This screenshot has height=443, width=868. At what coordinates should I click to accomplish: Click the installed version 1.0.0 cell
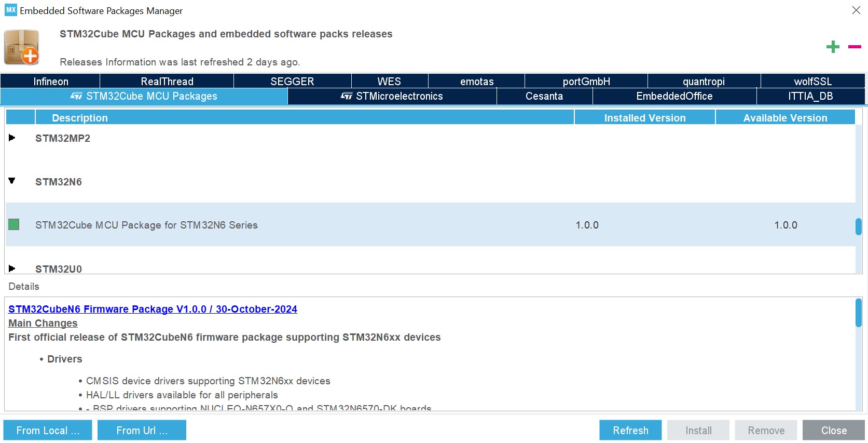pos(587,225)
